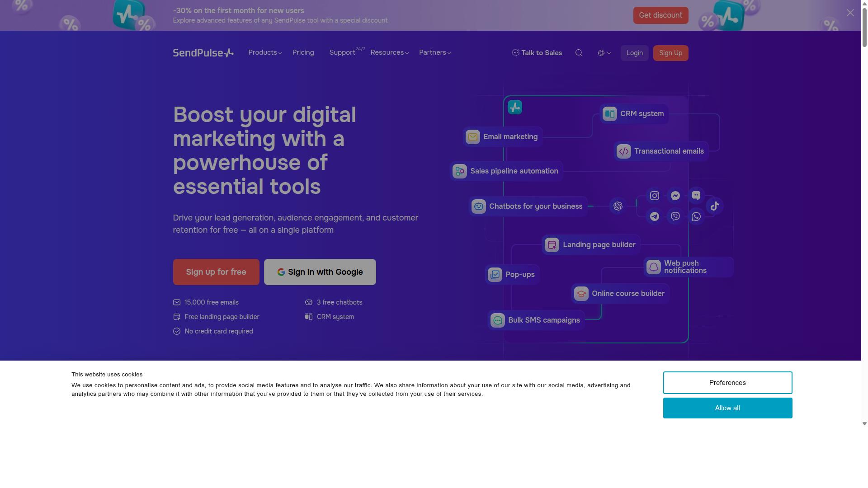The image size is (868, 488).
Task: Click the cookie Preferences button
Action: (x=727, y=383)
